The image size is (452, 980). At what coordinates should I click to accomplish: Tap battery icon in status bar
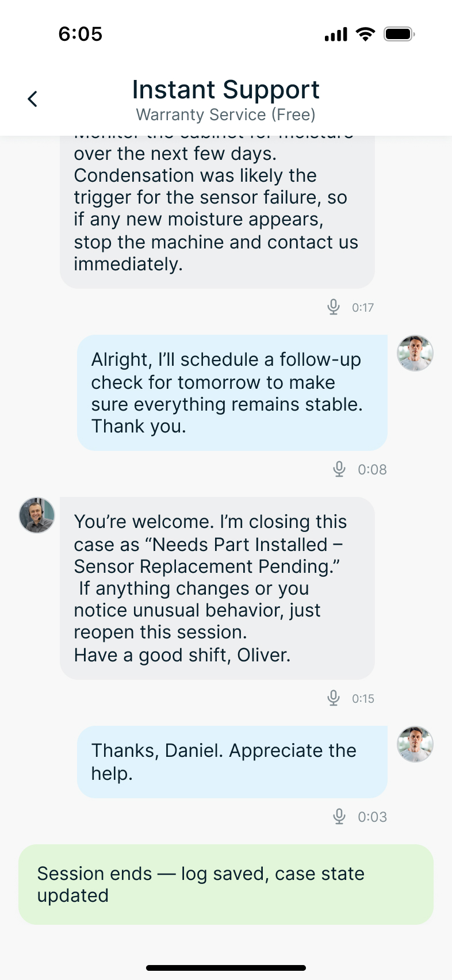click(x=399, y=34)
